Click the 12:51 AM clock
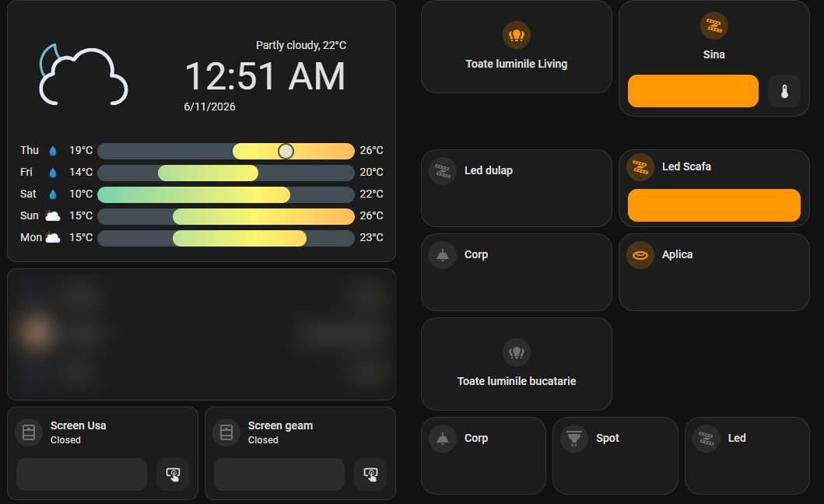Image resolution: width=824 pixels, height=504 pixels. click(x=265, y=76)
